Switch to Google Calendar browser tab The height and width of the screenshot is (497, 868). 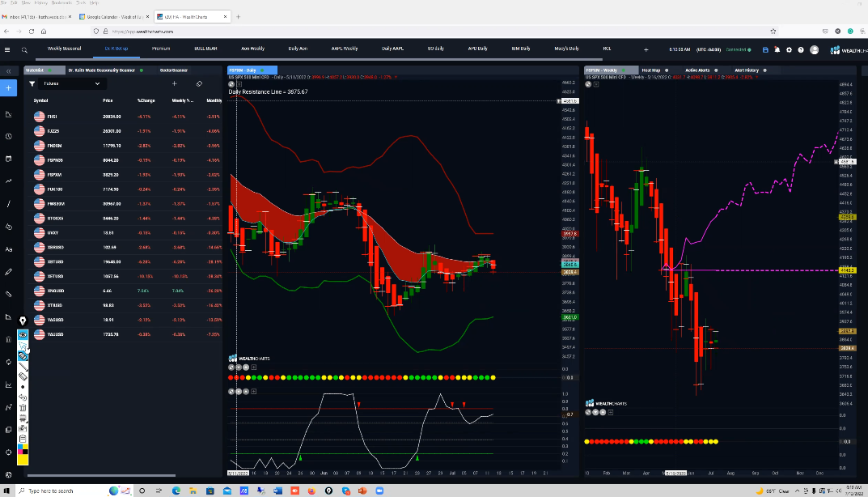click(x=114, y=17)
